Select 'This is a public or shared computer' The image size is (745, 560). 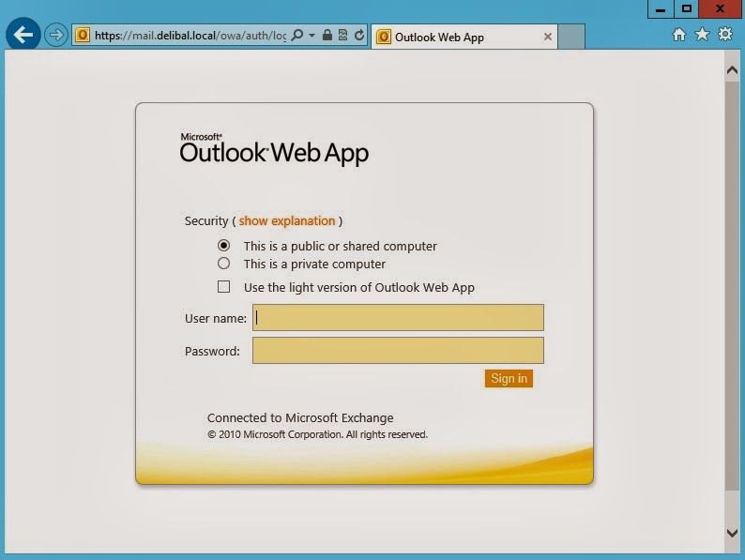point(223,246)
